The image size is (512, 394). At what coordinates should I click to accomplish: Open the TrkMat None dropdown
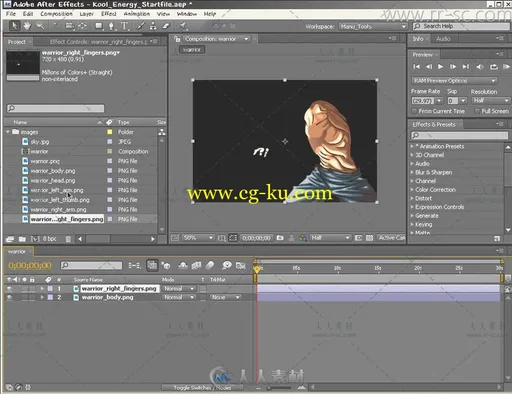click(x=225, y=297)
